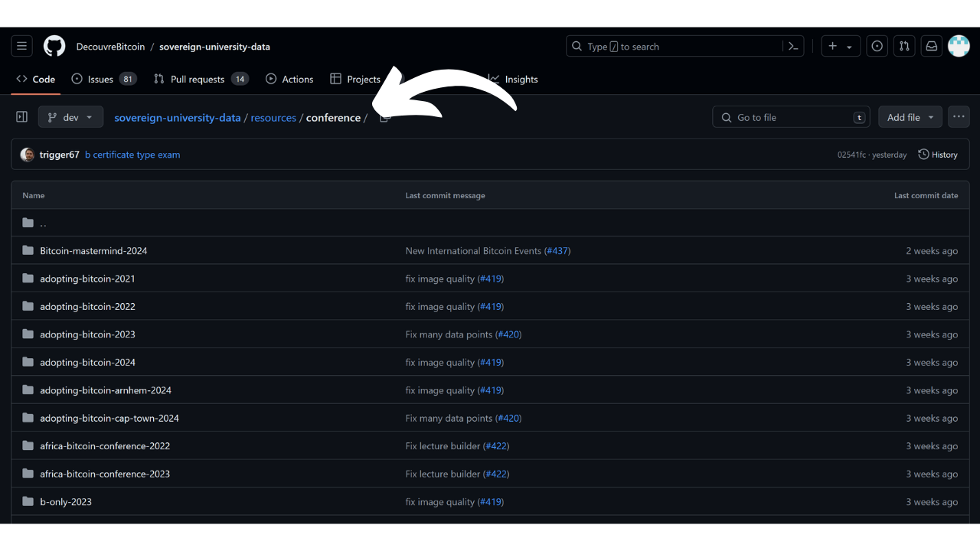Screen dimensions: 980x551
Task: Toggle the file tree side panel
Action: pos(22,117)
